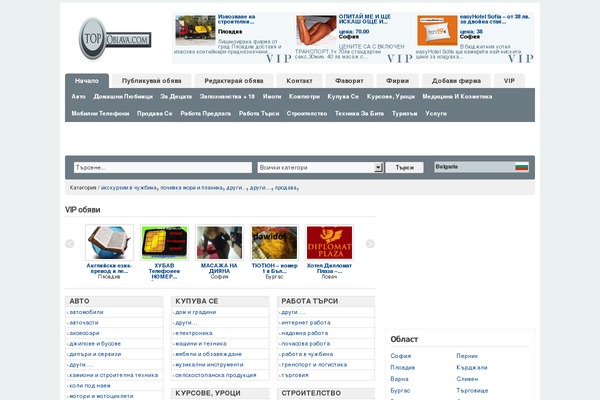Select За Децата in category menu
The height and width of the screenshot is (400, 600).
(x=176, y=96)
